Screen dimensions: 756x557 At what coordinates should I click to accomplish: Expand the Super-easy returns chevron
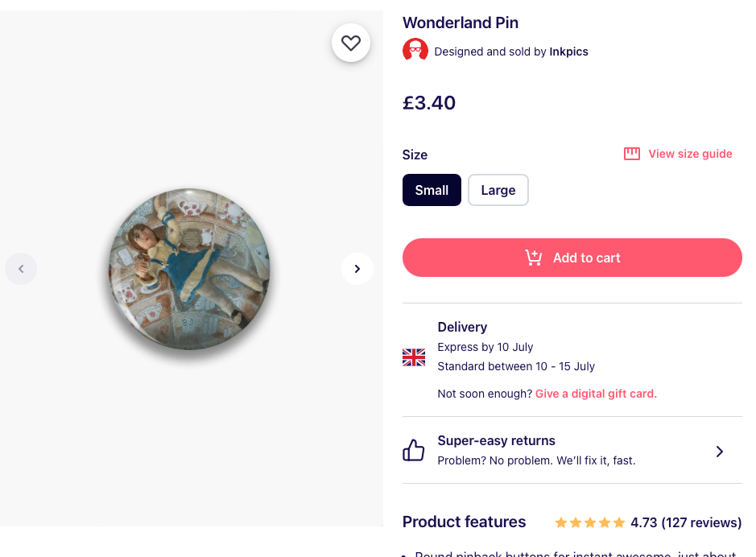[720, 452]
